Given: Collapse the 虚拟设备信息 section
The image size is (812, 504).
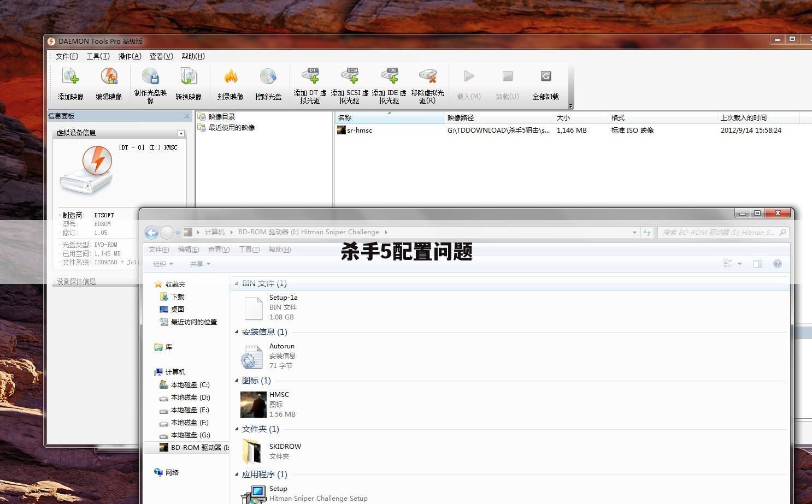Looking at the screenshot, I should (181, 133).
